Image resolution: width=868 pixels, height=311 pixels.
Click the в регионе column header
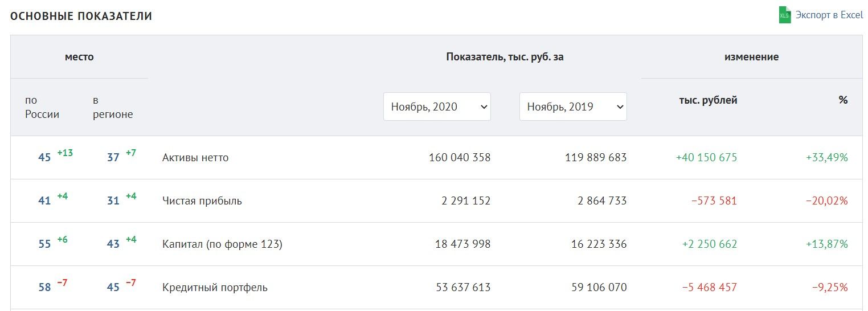[x=113, y=107]
